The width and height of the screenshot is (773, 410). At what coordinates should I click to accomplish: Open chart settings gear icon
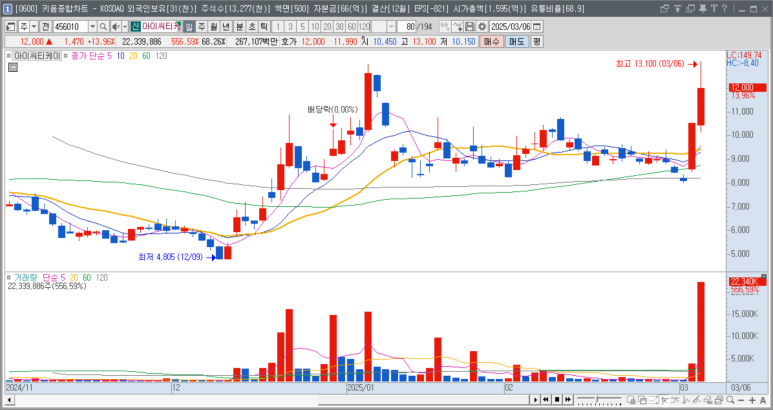tap(482, 27)
